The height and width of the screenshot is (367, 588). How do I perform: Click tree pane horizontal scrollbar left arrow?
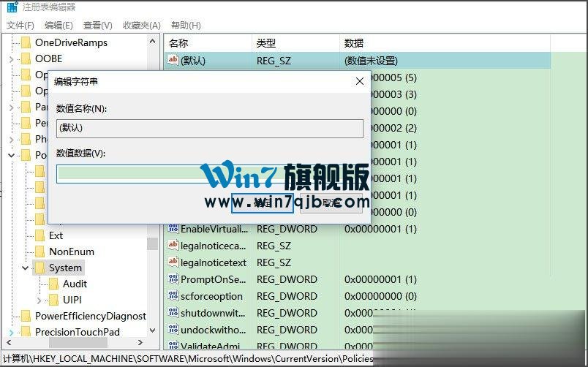coord(9,342)
